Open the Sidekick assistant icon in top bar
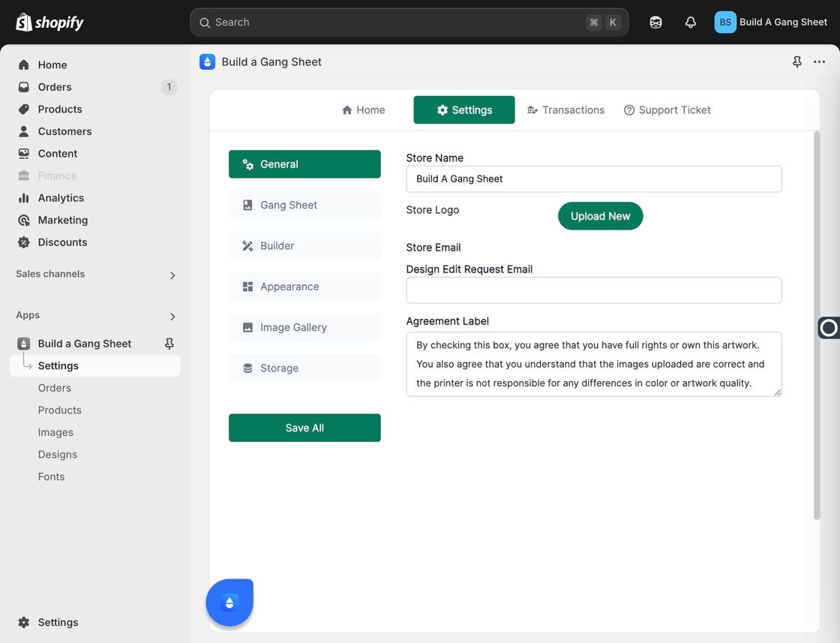 [655, 23]
